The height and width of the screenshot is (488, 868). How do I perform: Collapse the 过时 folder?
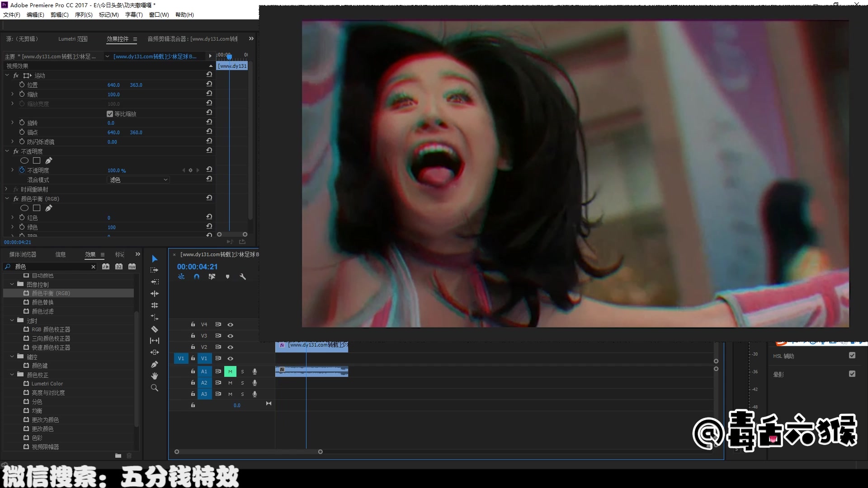coord(12,320)
